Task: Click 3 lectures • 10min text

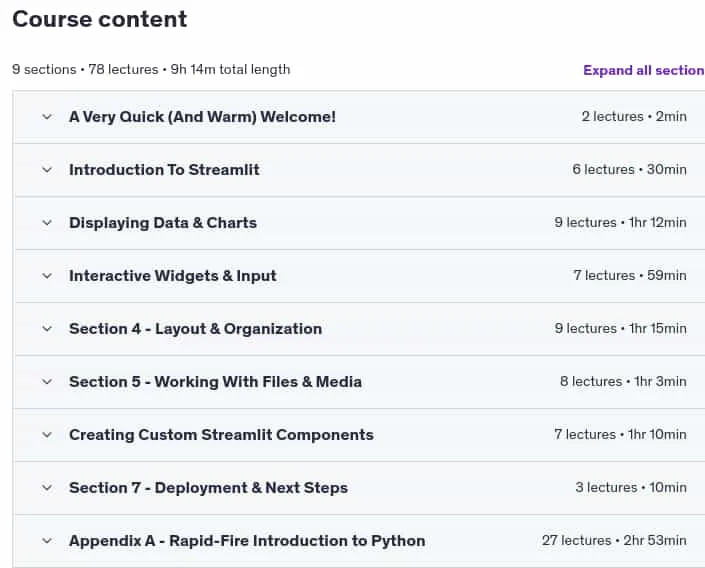Action: [631, 487]
